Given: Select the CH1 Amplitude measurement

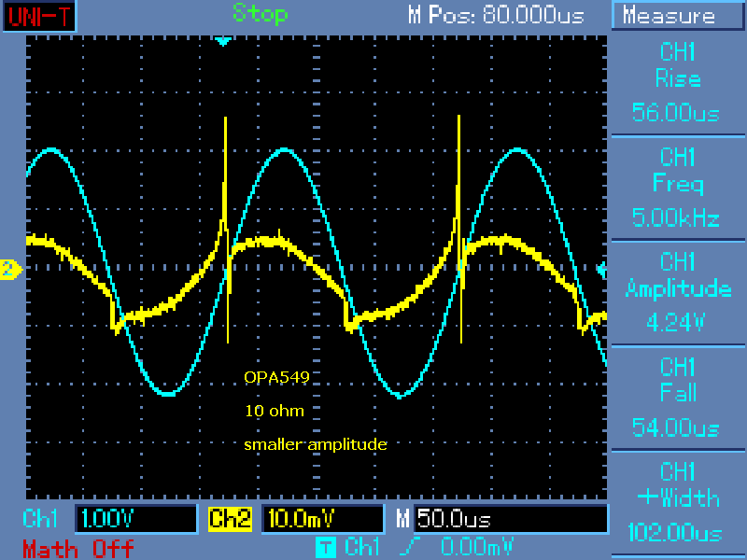Looking at the screenshot, I should click(x=678, y=293).
